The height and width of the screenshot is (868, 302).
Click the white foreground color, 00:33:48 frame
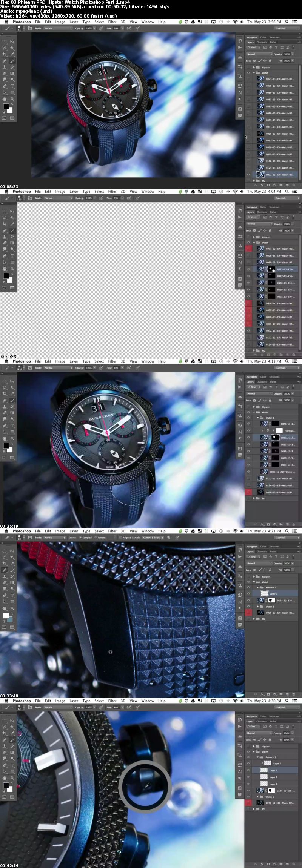tap(6, 615)
